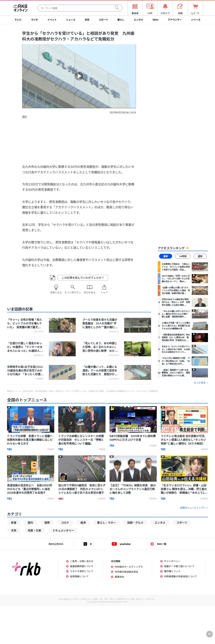The width and height of the screenshot is (215, 644).
Task: Click the search magnifier icon
Action: [117, 8]
